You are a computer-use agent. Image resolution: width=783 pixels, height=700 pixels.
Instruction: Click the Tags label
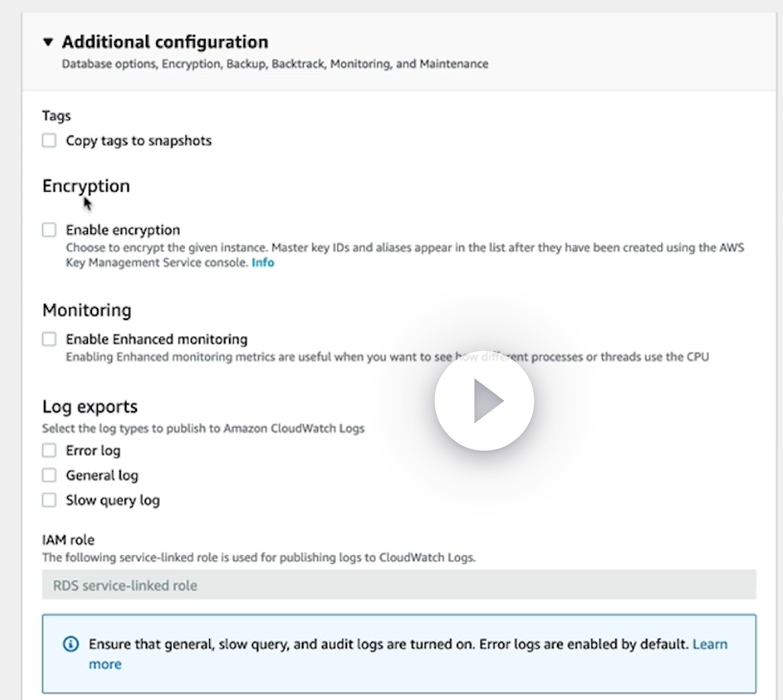point(57,116)
